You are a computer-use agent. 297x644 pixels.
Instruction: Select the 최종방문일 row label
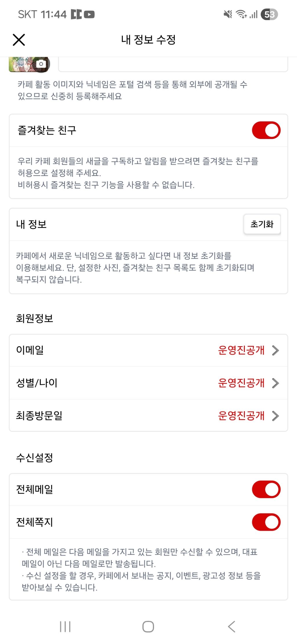[x=39, y=416]
